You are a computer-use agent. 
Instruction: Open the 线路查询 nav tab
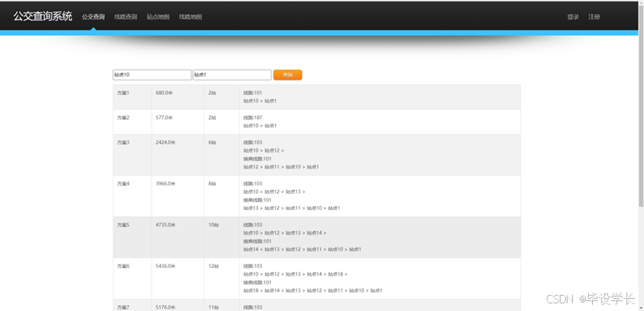tap(126, 17)
